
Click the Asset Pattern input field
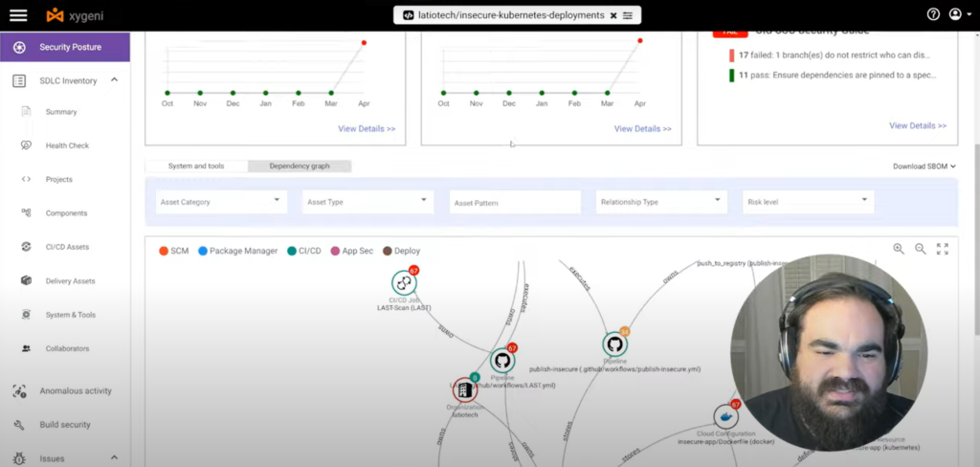click(515, 203)
